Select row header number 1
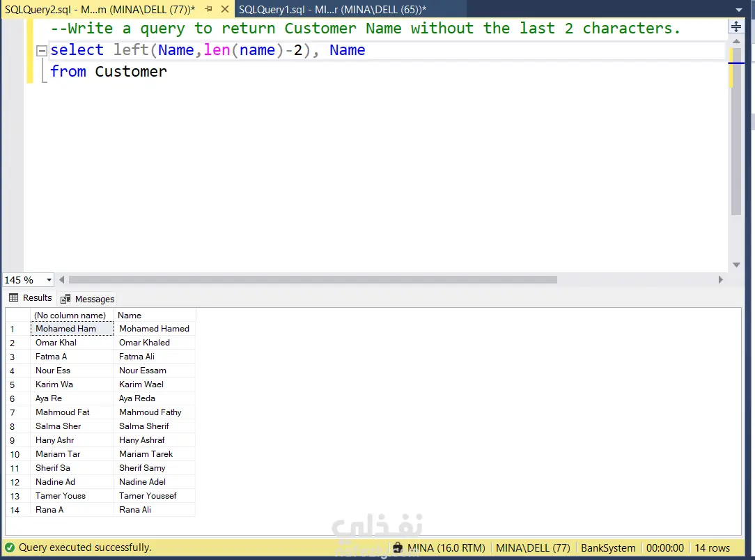 [18, 329]
